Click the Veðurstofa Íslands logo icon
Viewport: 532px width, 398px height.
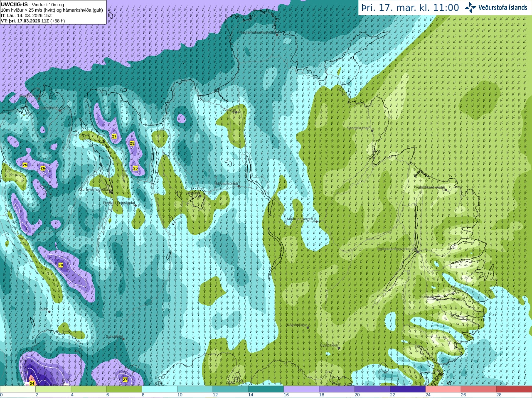(470, 7)
